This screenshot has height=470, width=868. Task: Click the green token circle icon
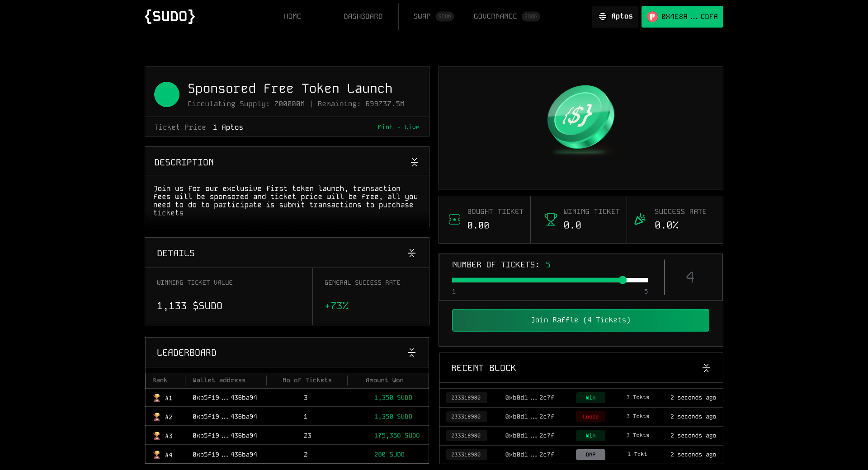167,94
